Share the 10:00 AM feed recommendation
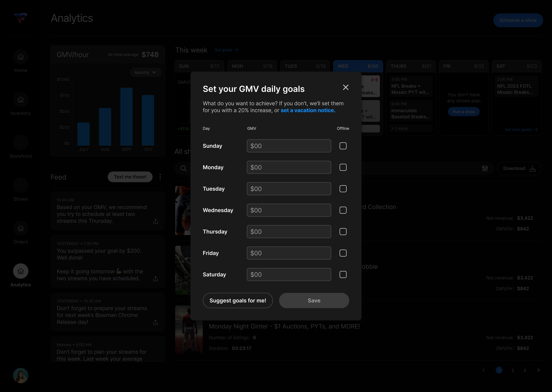552x392 pixels. click(156, 221)
